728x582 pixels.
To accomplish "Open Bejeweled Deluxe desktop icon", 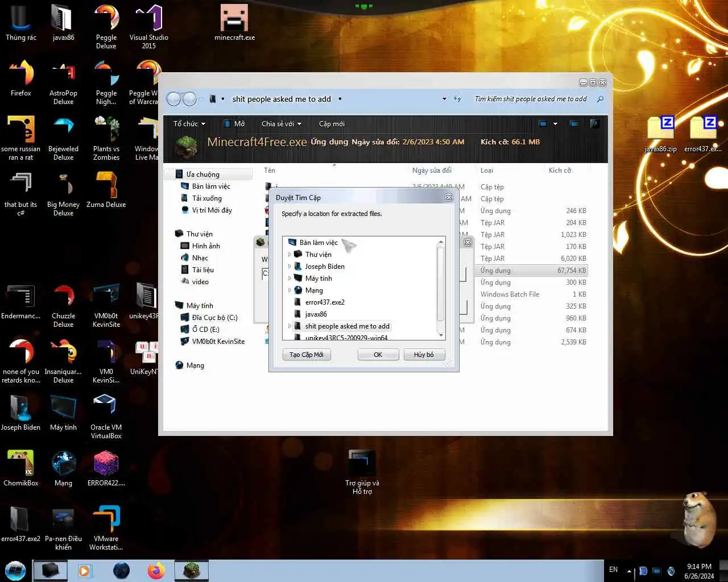I will [x=63, y=138].
